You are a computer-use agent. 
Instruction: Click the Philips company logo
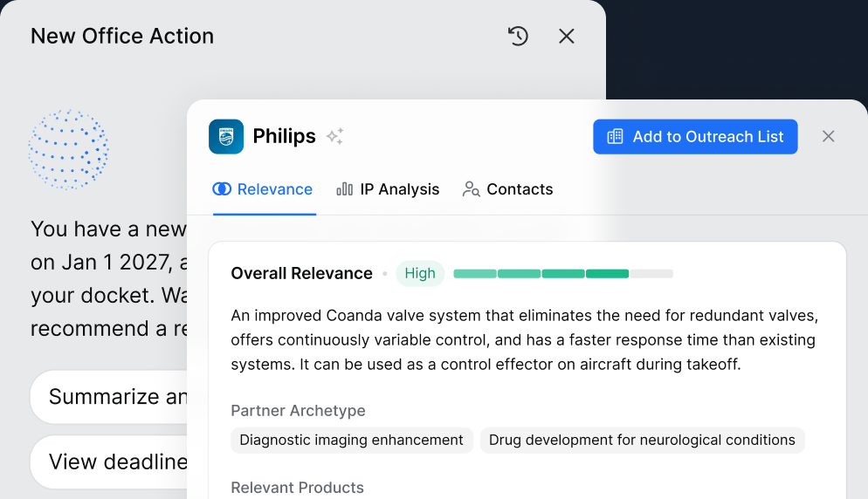[226, 137]
